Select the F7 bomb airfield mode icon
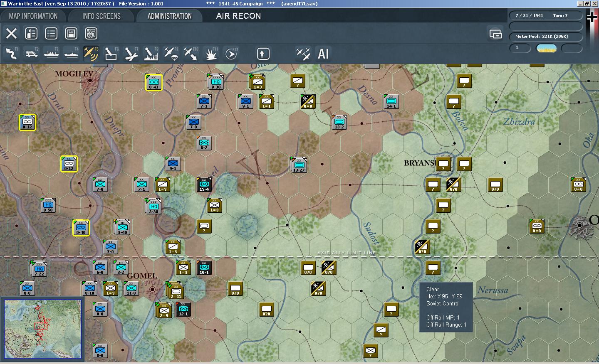The image size is (599, 364). tap(131, 54)
